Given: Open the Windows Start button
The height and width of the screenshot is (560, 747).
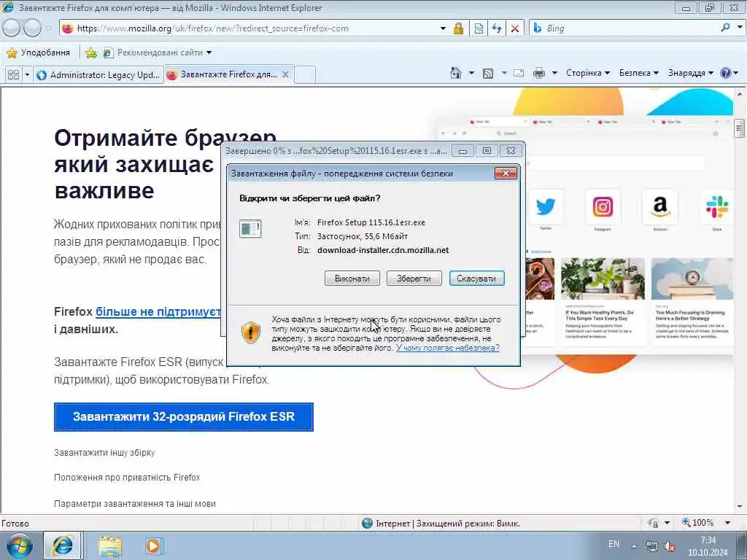Looking at the screenshot, I should (x=20, y=545).
